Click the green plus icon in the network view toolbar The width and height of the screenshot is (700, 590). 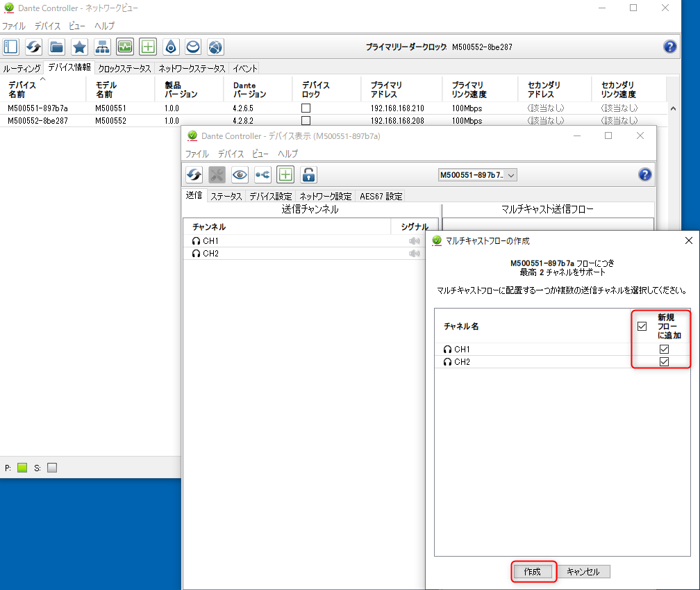(x=148, y=47)
